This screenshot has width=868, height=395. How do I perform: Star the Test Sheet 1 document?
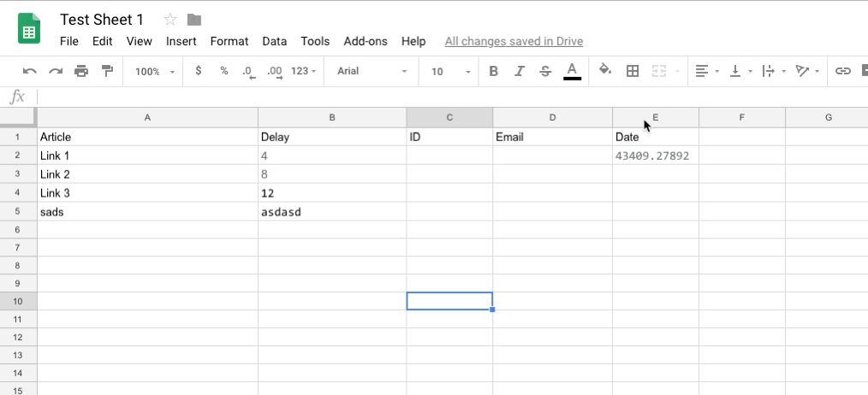click(170, 20)
